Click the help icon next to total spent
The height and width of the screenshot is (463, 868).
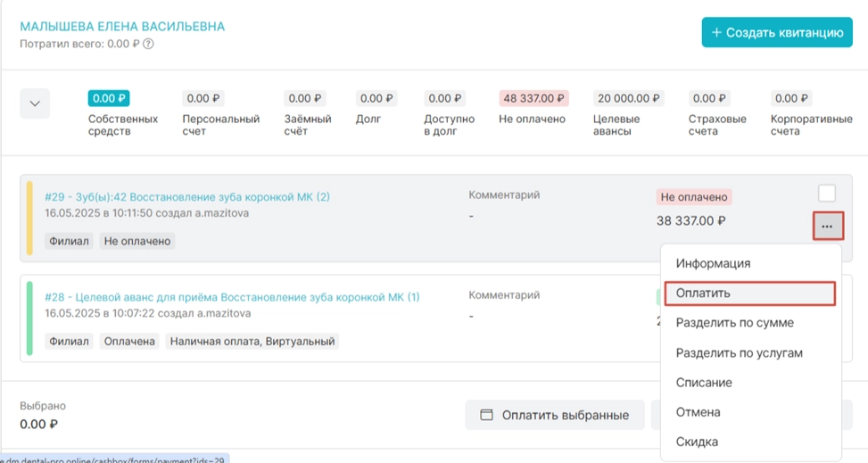coord(149,43)
